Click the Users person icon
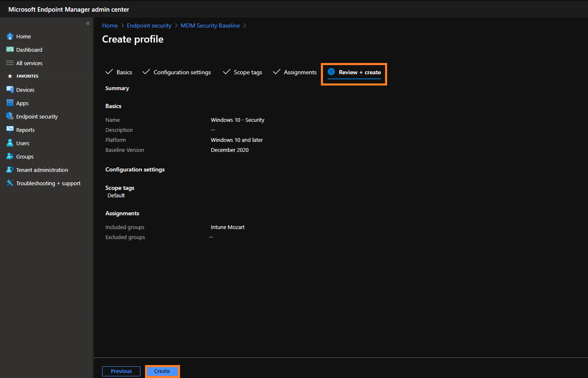Screen dimensions: 588x378 pos(10,143)
